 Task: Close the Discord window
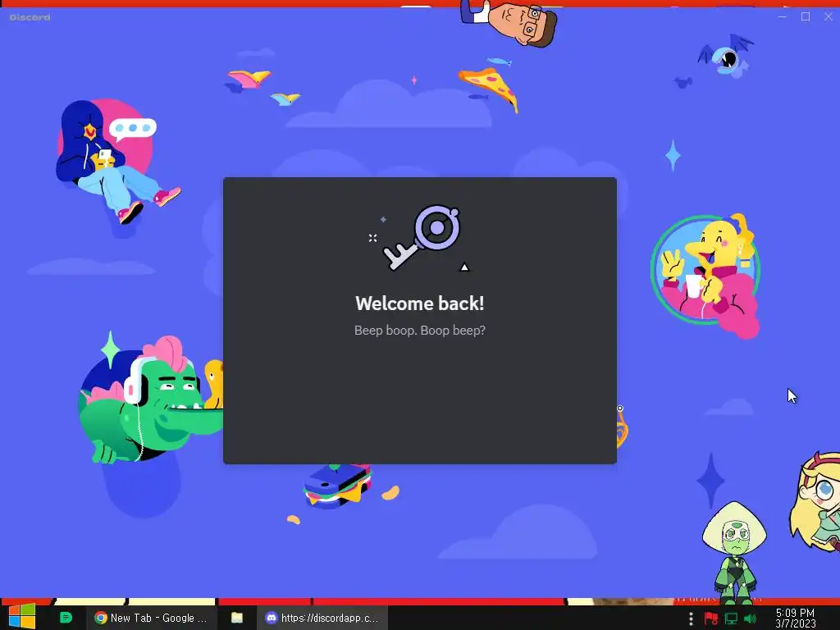[x=829, y=17]
